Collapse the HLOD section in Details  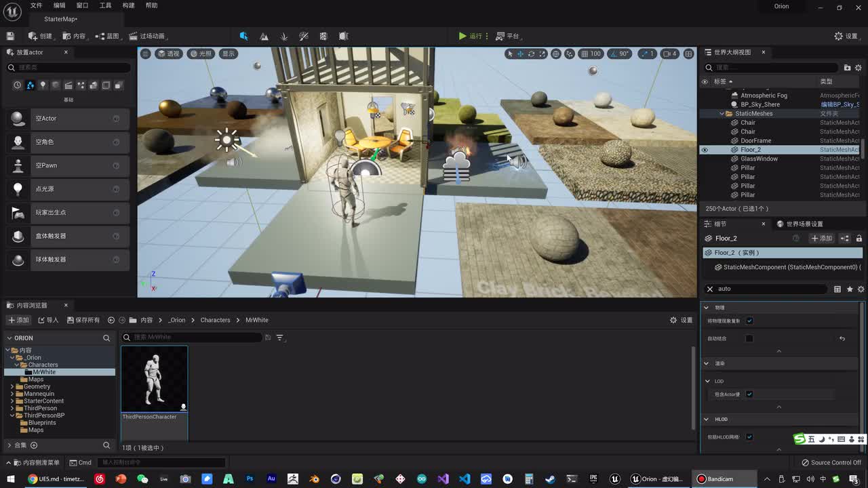pos(706,420)
